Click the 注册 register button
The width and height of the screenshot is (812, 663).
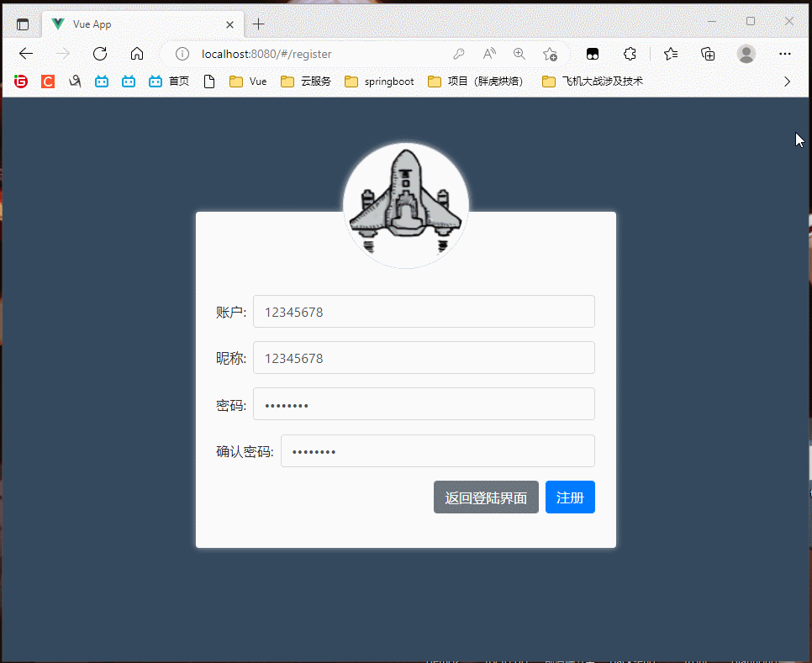pos(570,497)
